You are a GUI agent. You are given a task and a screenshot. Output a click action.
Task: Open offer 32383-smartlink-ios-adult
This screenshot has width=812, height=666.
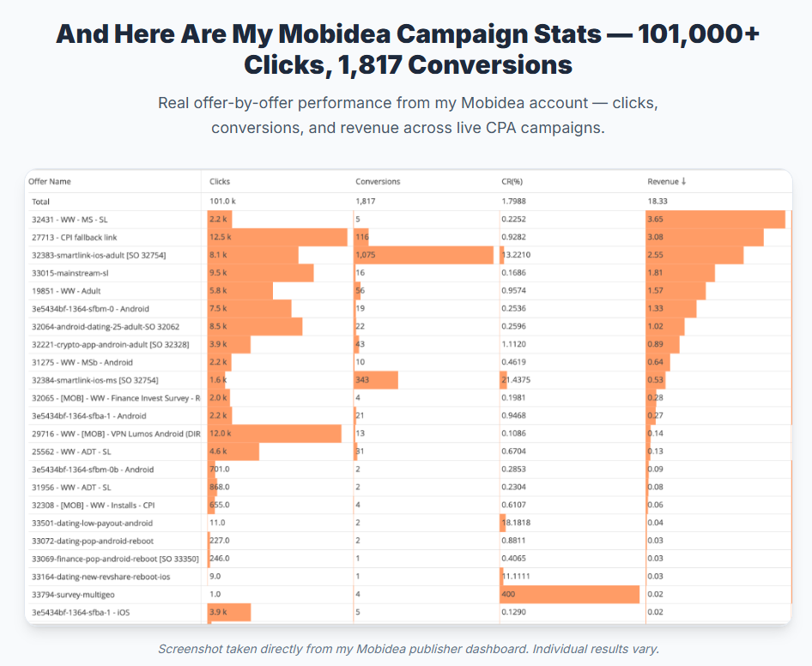click(99, 255)
